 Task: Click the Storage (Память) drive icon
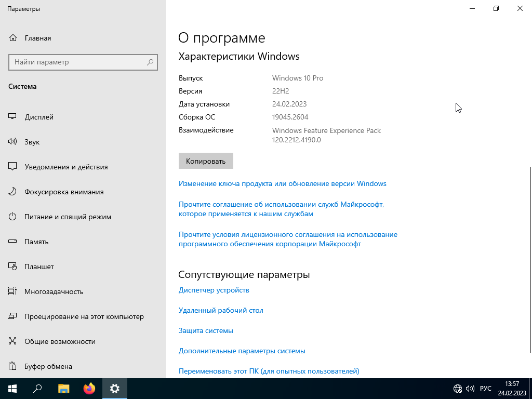tap(12, 241)
